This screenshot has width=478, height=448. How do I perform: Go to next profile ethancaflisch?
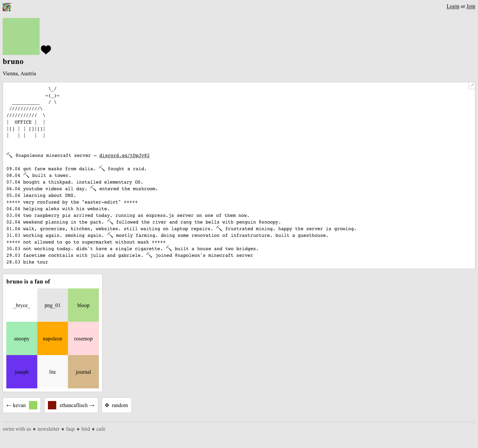click(71, 405)
